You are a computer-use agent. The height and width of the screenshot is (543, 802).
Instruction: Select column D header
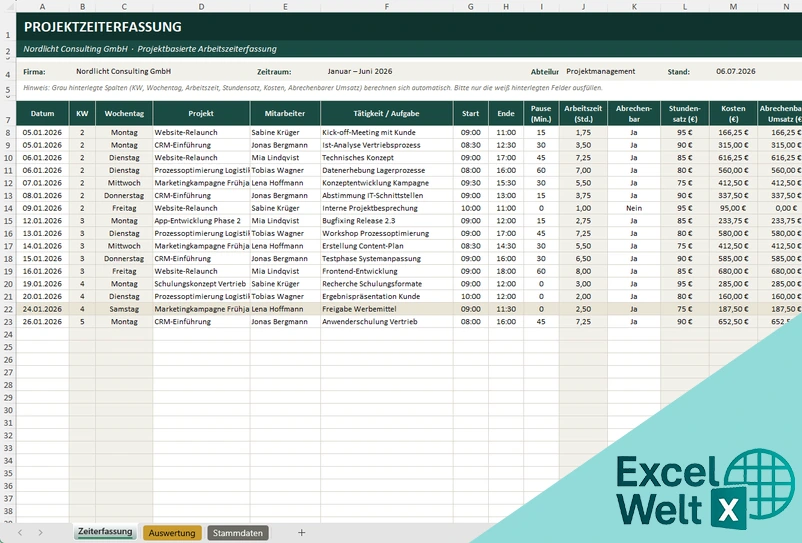pyautogui.click(x=201, y=7)
